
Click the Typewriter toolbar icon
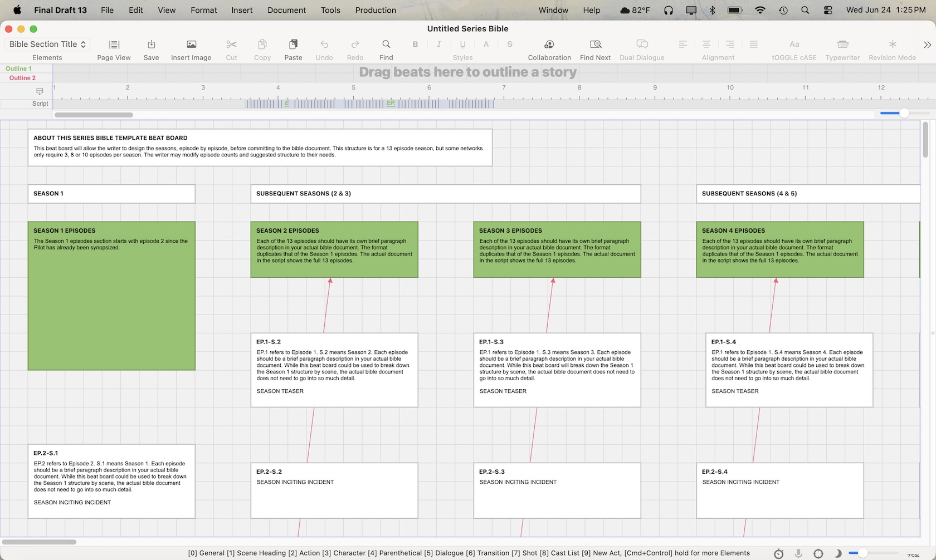click(842, 45)
